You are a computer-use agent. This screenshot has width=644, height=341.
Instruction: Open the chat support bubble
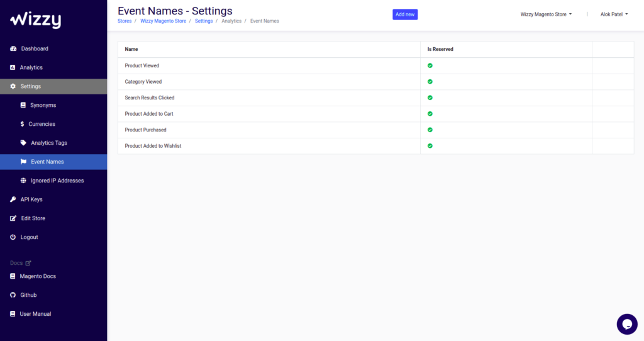tap(627, 324)
